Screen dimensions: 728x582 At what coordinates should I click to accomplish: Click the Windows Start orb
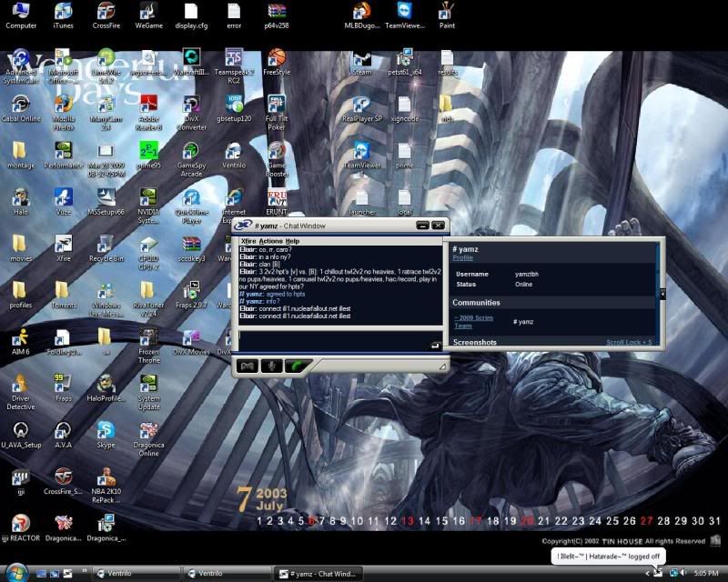pyautogui.click(x=16, y=572)
